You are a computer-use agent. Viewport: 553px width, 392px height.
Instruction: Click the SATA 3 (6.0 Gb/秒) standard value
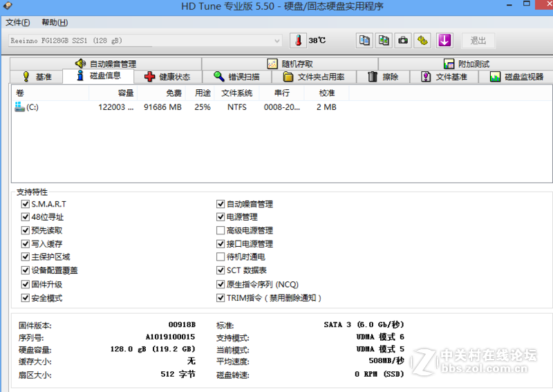click(364, 325)
